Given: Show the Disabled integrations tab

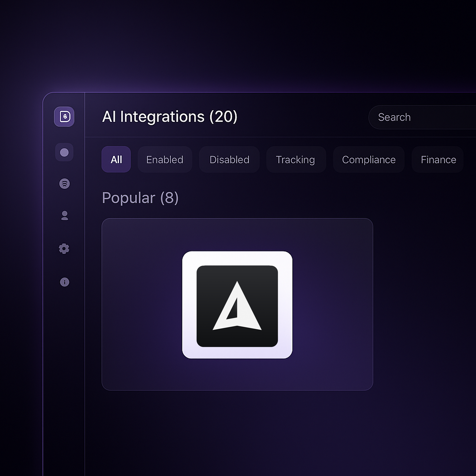Looking at the screenshot, I should tap(229, 160).
